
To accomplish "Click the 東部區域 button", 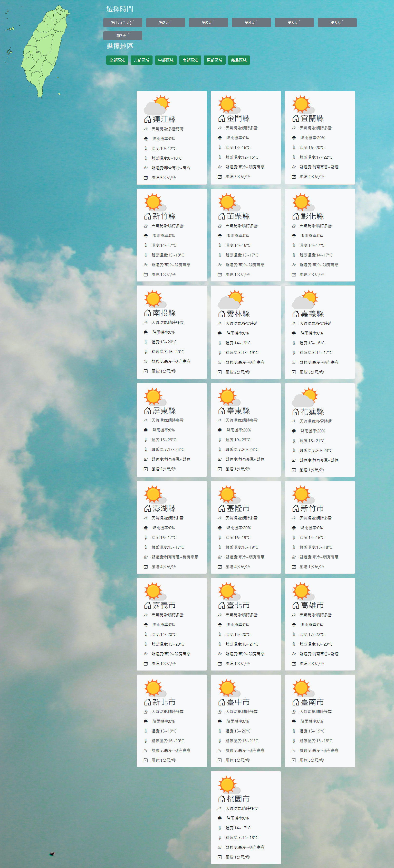I will tap(214, 60).
